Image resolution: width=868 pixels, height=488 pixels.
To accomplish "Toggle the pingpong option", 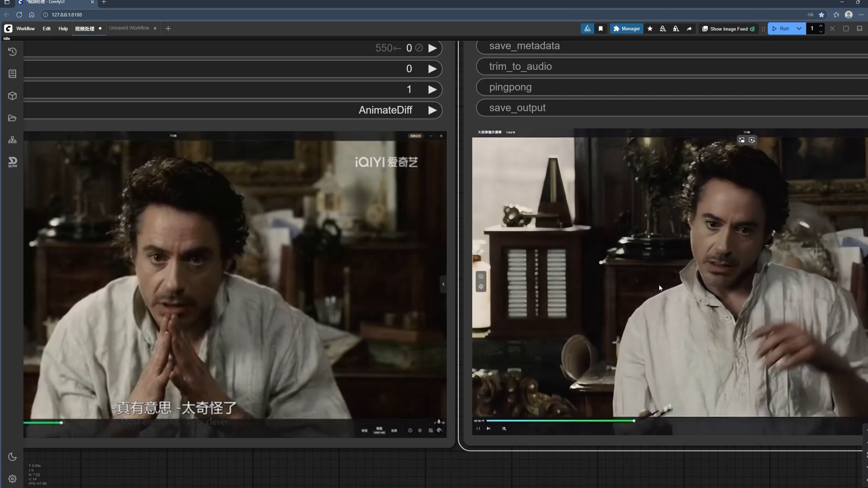I will (672, 87).
